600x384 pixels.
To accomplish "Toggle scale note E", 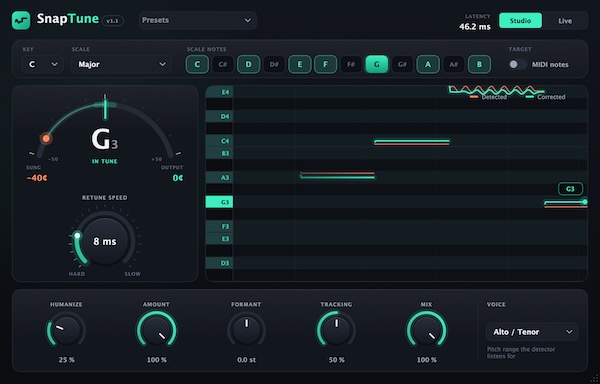I will 300,64.
